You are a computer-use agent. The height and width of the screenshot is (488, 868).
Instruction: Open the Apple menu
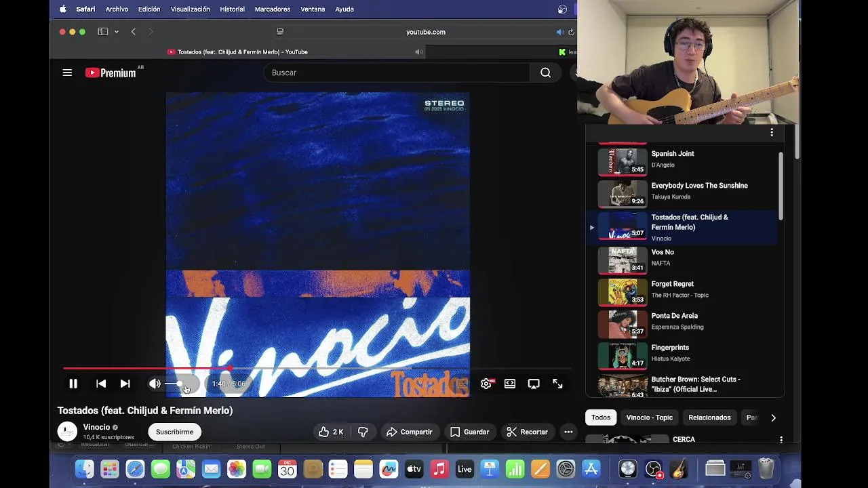(x=63, y=9)
